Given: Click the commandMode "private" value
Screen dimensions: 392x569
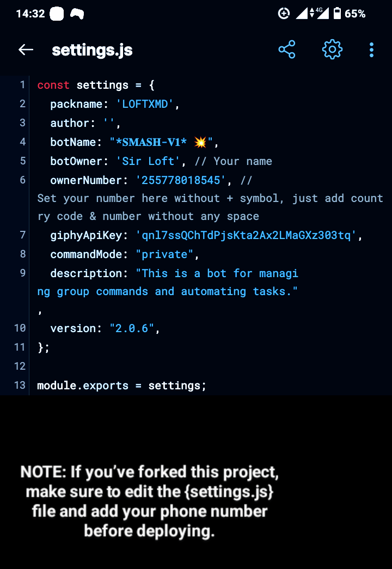Looking at the screenshot, I should point(164,254).
